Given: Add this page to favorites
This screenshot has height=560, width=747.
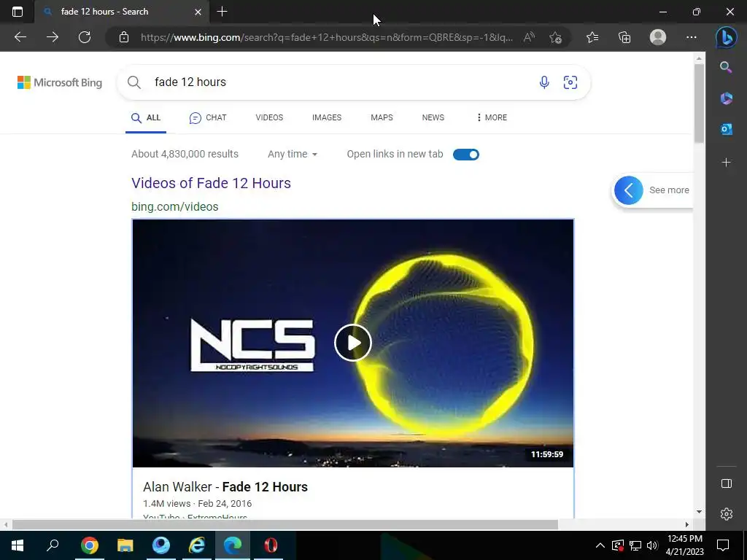Looking at the screenshot, I should click(x=555, y=37).
